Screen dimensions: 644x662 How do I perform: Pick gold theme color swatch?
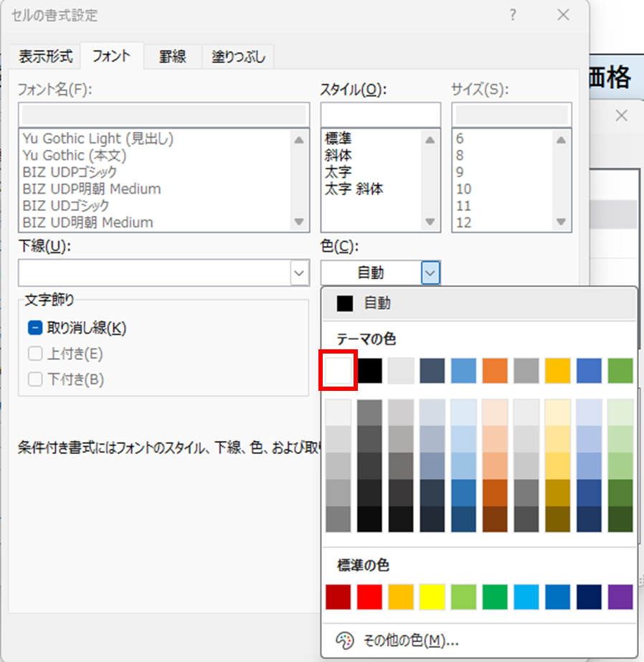tap(557, 370)
